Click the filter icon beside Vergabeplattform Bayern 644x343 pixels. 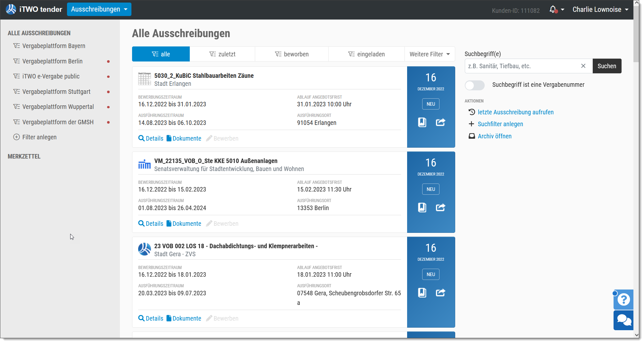coord(16,46)
